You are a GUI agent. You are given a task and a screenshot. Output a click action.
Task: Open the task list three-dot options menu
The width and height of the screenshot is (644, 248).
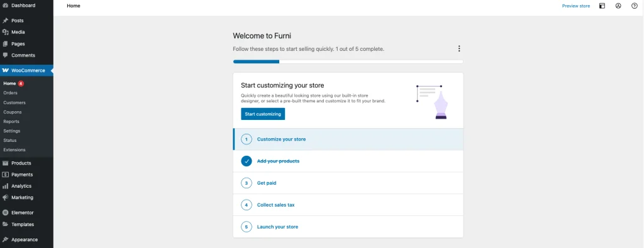click(458, 49)
